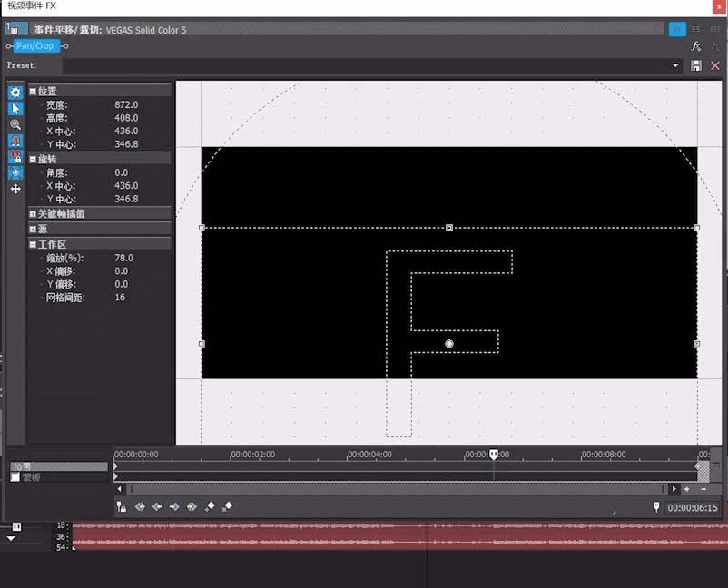The image size is (728, 588).
Task: Select the magnifier zoom edit tool
Action: pyautogui.click(x=15, y=124)
